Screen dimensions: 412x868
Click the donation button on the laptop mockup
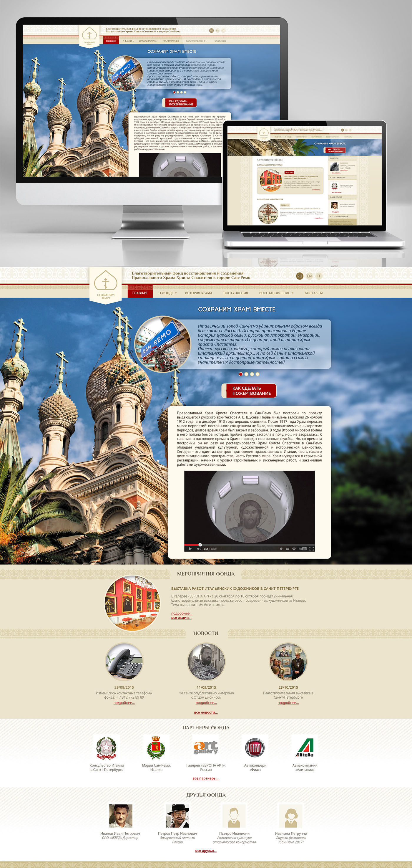click(335, 150)
